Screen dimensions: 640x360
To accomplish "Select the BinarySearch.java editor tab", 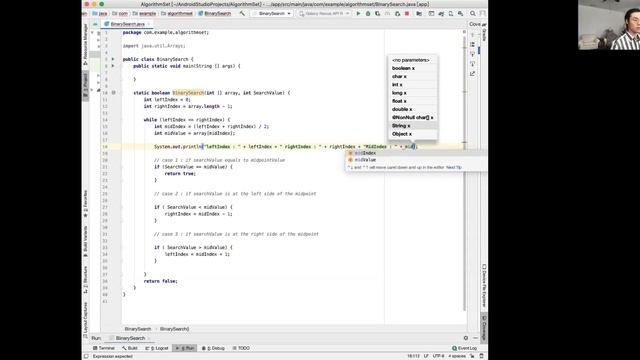I will [x=127, y=24].
